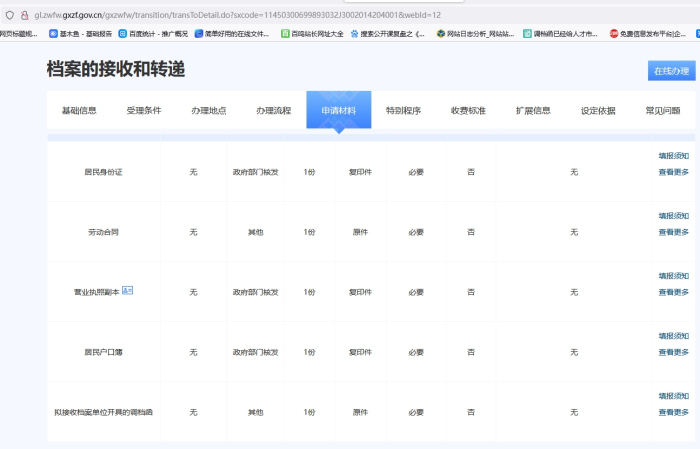Click 查看更多 in the 居民身份证 row
700x449 pixels.
(x=674, y=172)
